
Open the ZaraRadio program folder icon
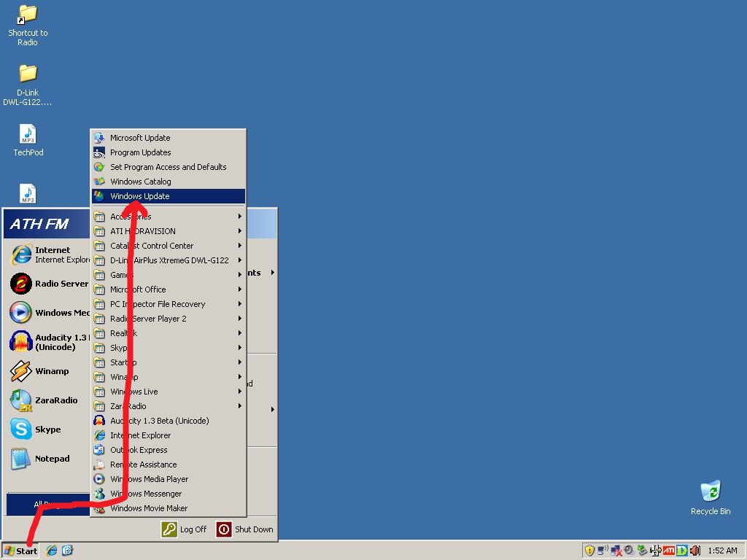pos(99,406)
